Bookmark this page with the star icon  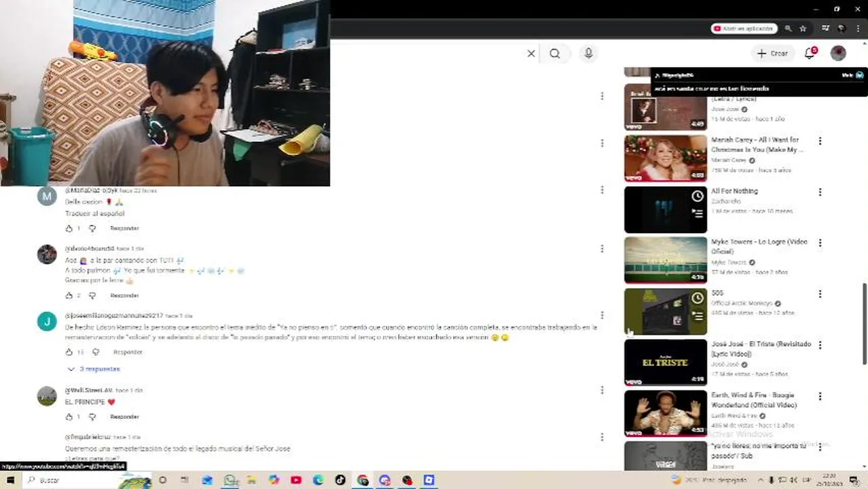[x=803, y=29]
